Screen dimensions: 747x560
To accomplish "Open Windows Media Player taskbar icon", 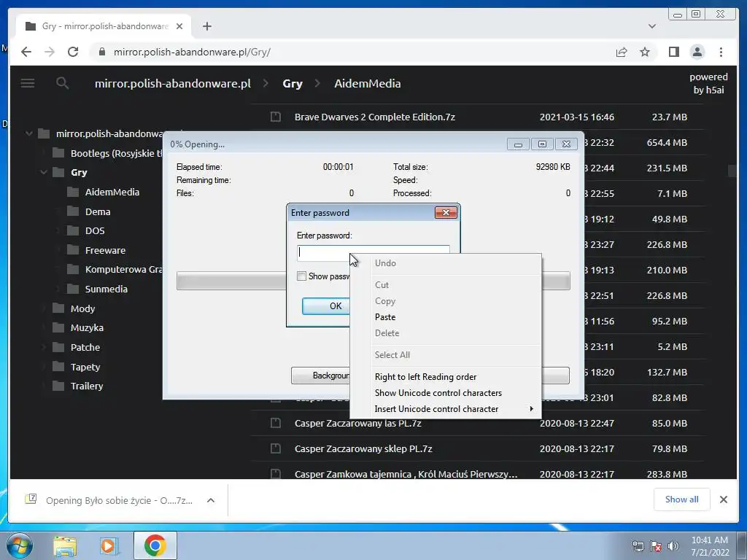I will (109, 545).
